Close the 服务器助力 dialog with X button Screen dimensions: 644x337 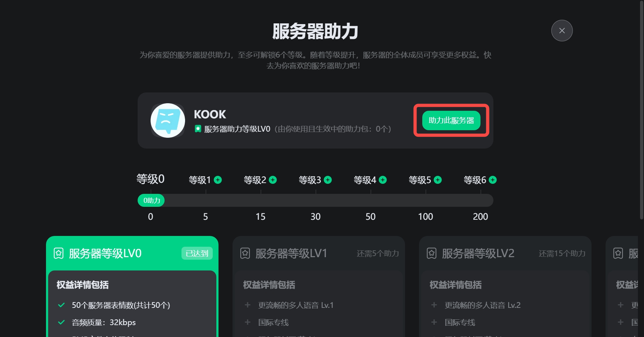click(562, 31)
